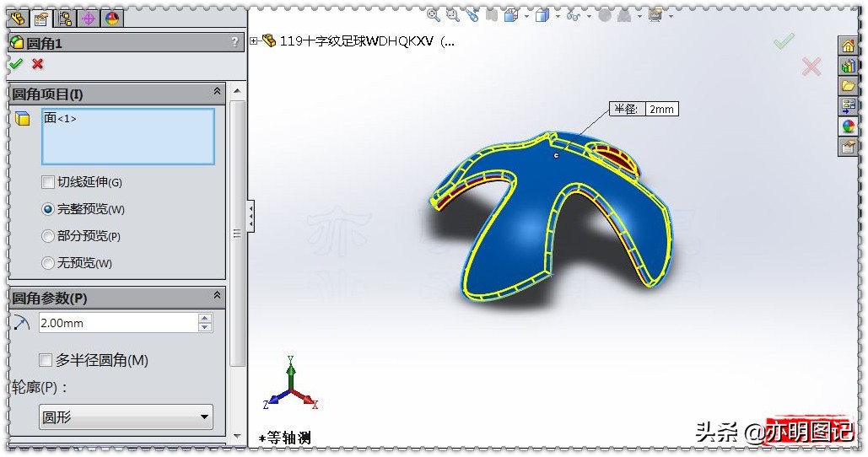Viewport: 868px width, 457px height.
Task: Open the 轮廓 profile dropdown showing 圆形
Action: pyautogui.click(x=126, y=417)
